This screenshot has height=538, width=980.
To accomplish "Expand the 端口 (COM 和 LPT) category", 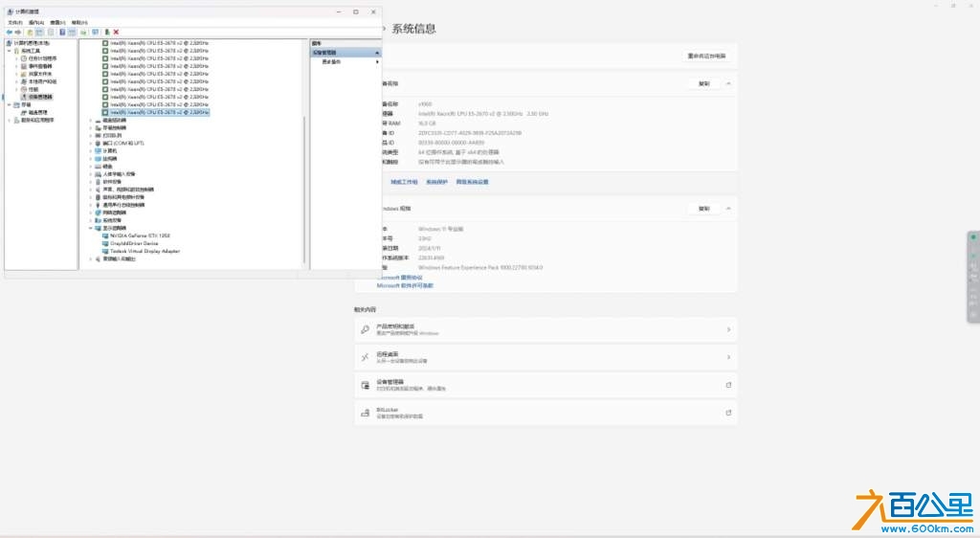I will [x=91, y=143].
